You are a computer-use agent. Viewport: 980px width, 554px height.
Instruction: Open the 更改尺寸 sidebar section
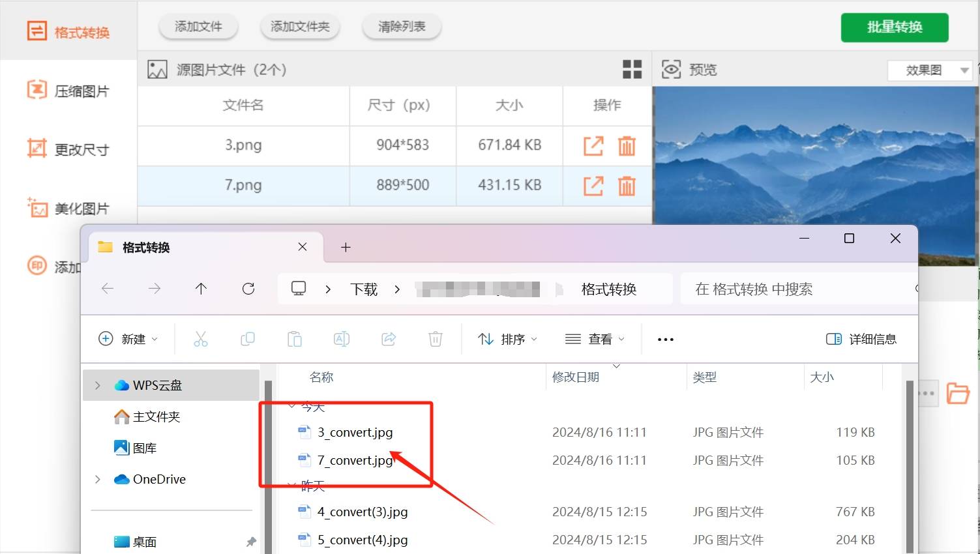[68, 149]
